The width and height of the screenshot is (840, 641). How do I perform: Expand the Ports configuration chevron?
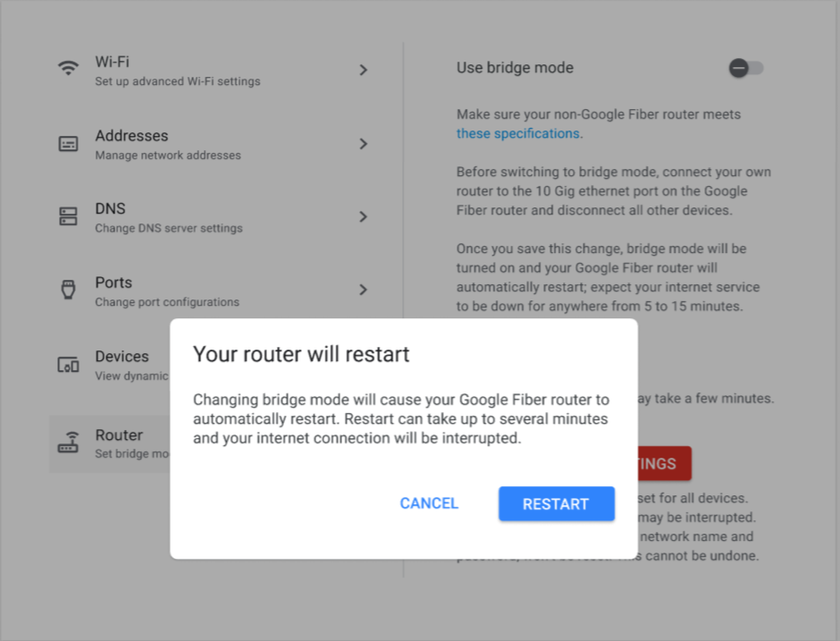pyautogui.click(x=364, y=290)
